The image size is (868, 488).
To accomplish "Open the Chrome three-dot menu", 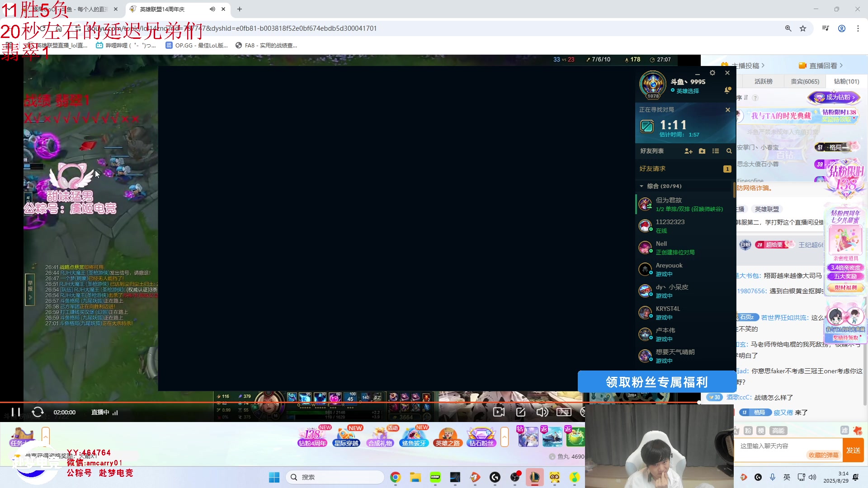I will click(x=858, y=28).
